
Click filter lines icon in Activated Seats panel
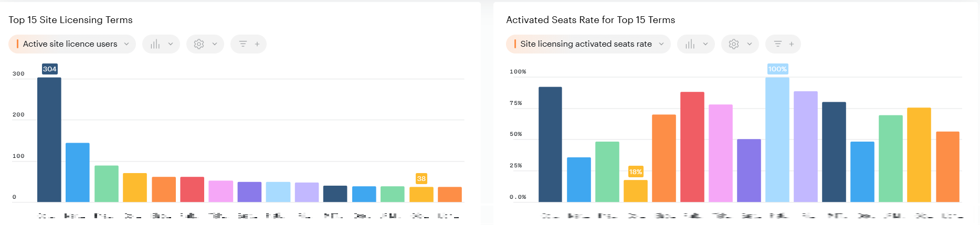tap(778, 44)
